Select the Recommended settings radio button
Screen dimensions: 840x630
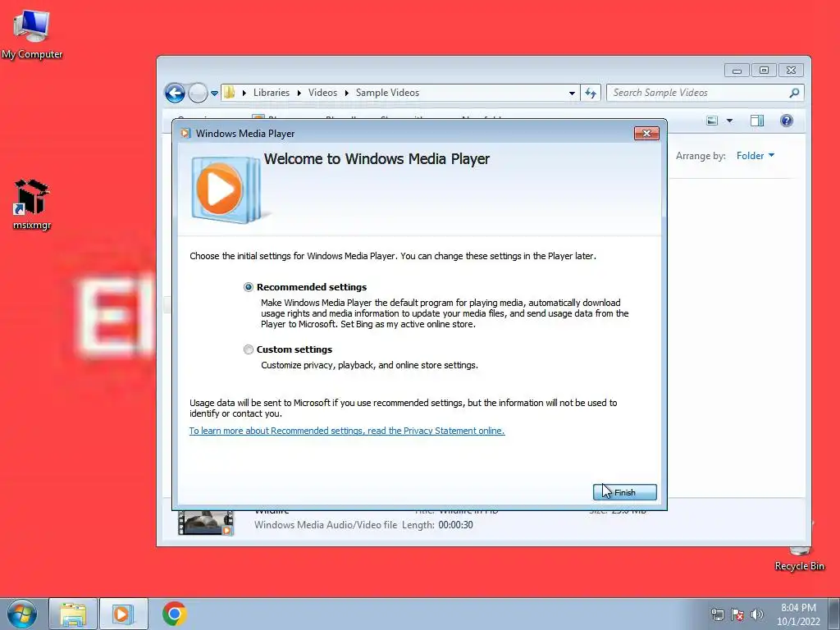tap(248, 287)
